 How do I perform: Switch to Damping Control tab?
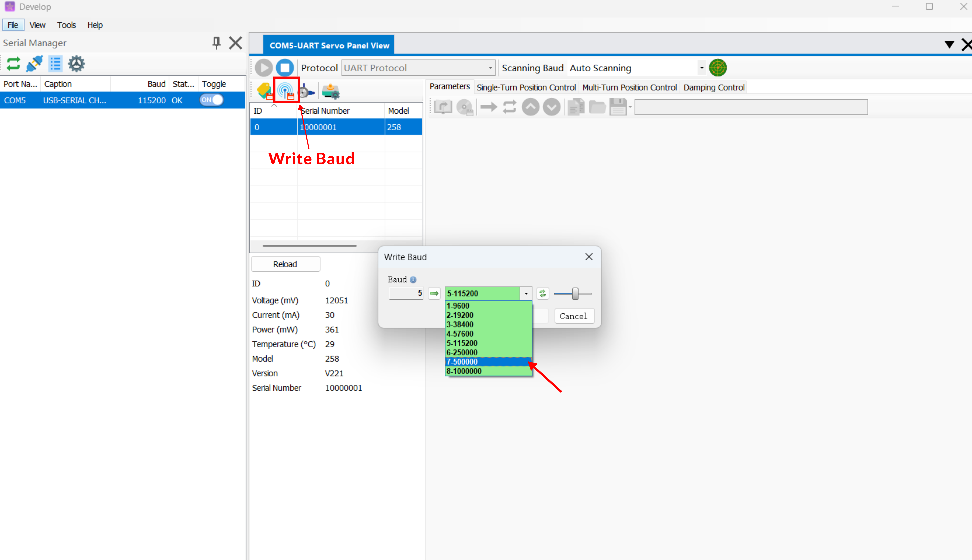pos(714,87)
